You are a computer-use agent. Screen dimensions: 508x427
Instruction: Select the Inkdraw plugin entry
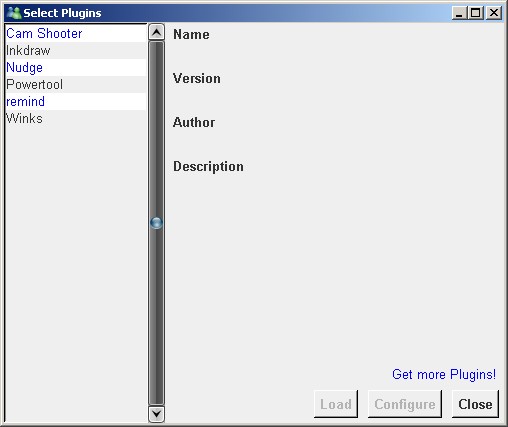[x=76, y=50]
